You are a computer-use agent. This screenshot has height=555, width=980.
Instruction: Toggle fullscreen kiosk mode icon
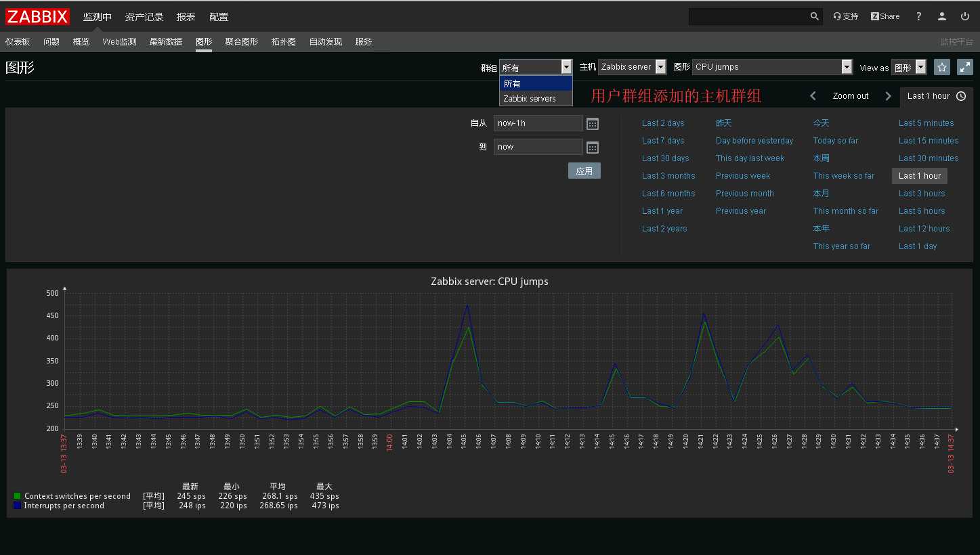pos(965,67)
